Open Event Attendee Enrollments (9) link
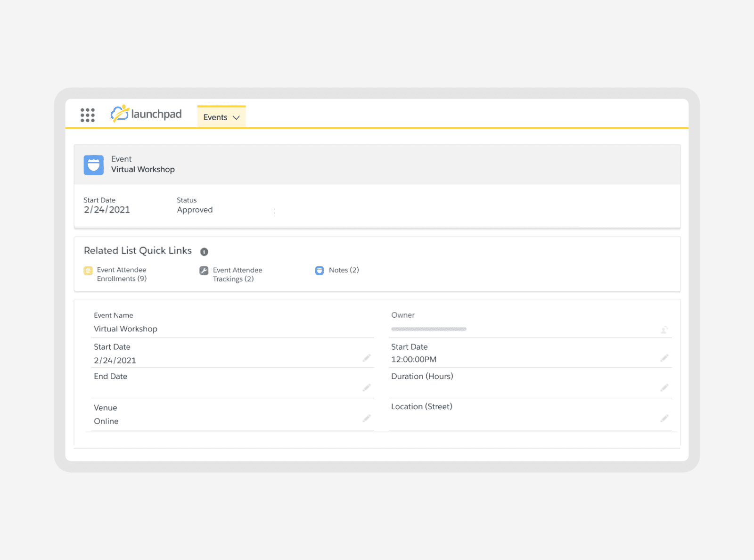This screenshot has width=754, height=560. 122,274
